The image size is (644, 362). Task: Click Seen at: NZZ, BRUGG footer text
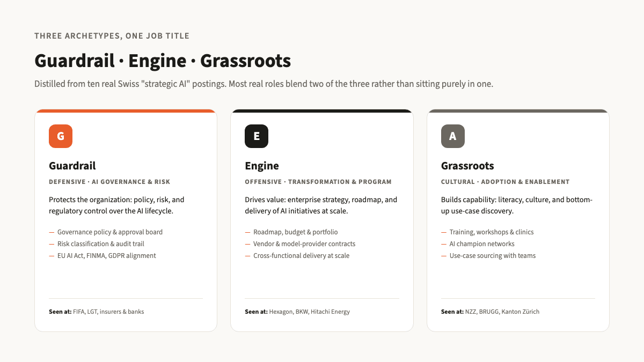click(x=491, y=312)
